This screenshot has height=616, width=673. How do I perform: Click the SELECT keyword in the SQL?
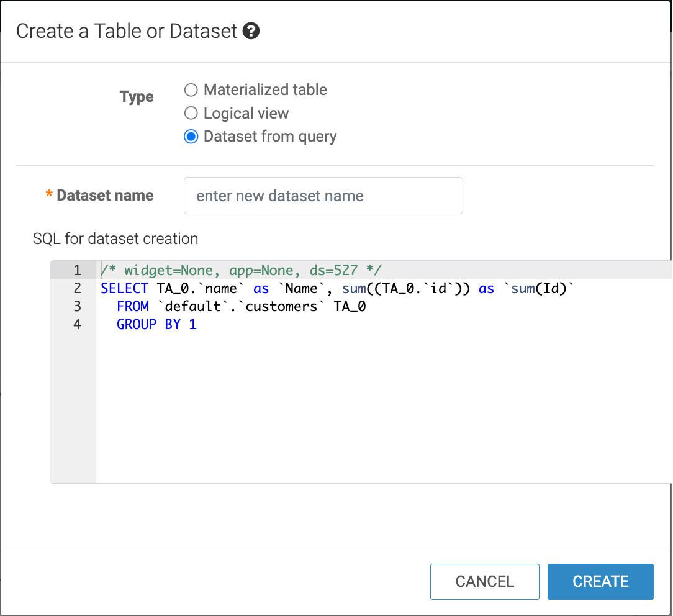pyautogui.click(x=124, y=288)
